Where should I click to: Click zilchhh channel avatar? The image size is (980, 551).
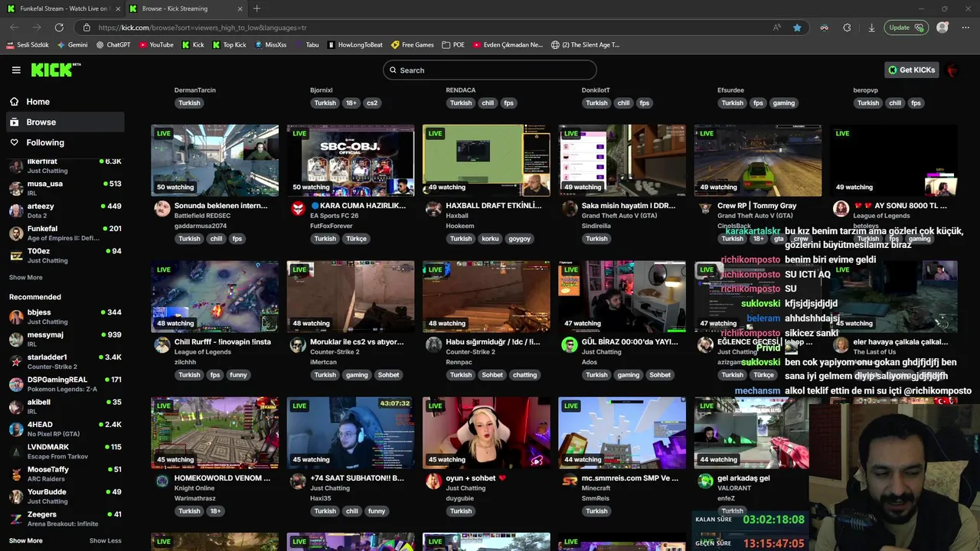click(x=162, y=345)
